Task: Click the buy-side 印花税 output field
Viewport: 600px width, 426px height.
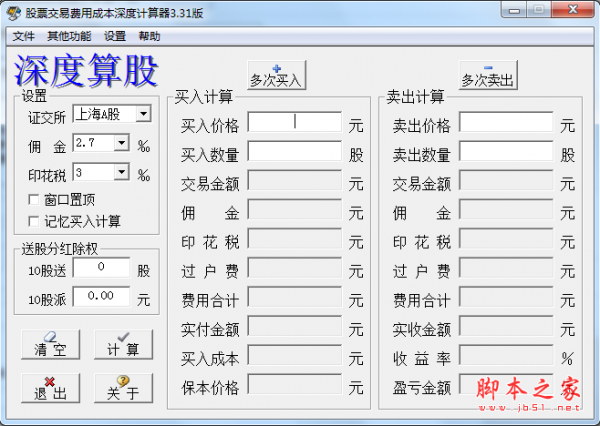Action: pyautogui.click(x=295, y=238)
